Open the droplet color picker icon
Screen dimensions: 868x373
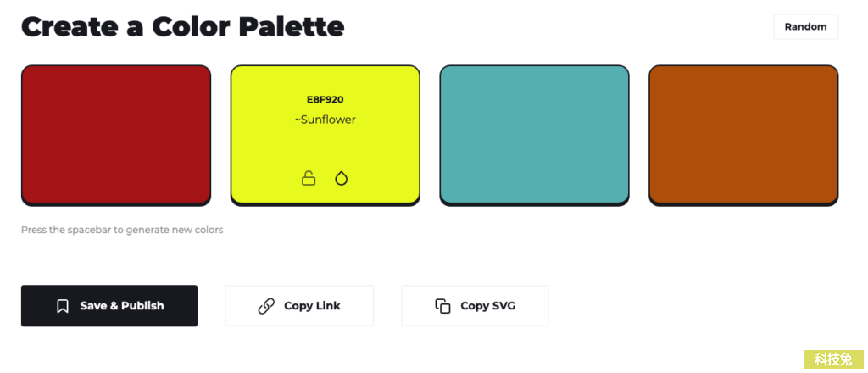point(342,178)
